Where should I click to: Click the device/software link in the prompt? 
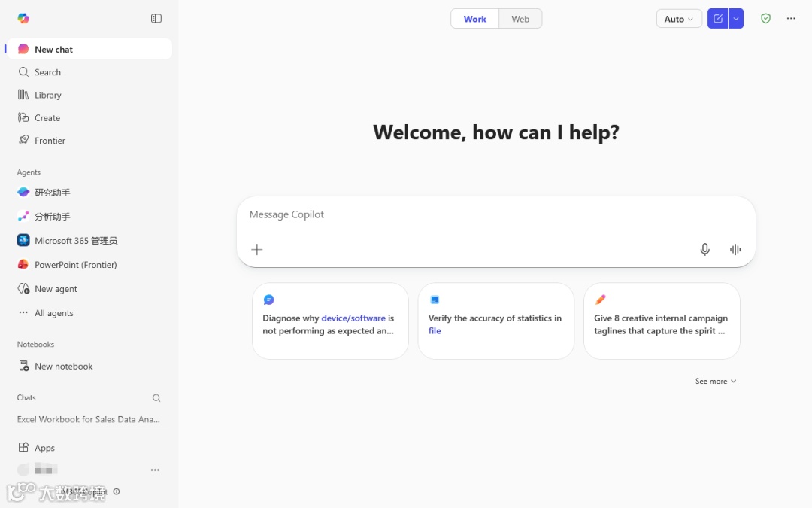pos(353,318)
